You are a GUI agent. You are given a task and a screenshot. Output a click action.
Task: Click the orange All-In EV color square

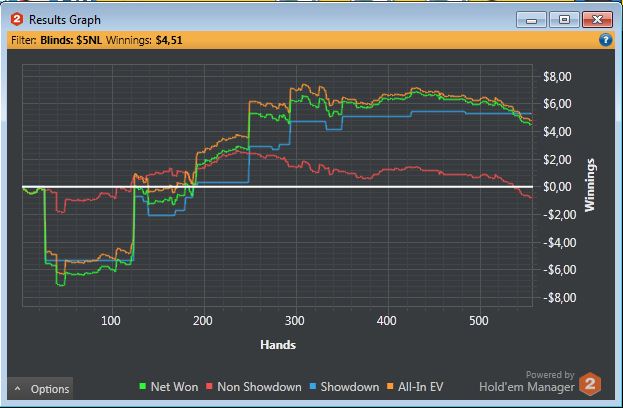tap(390, 386)
